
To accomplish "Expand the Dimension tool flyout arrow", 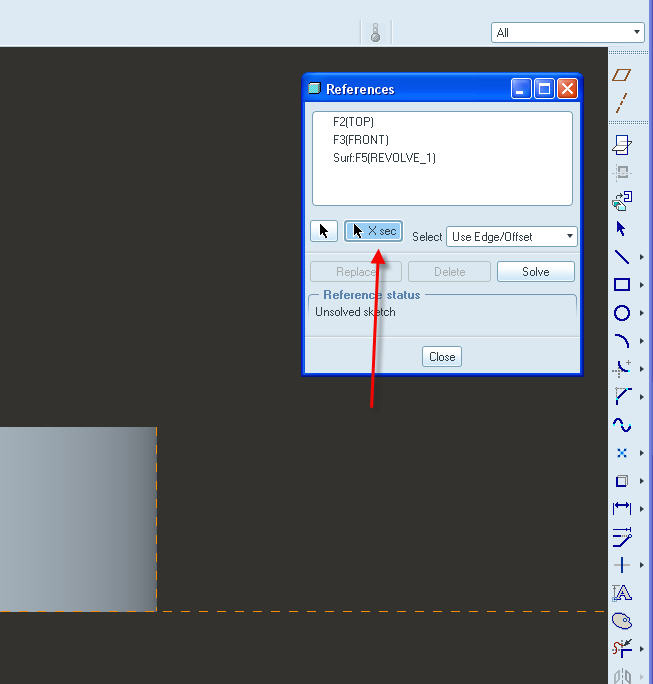I will 642,509.
